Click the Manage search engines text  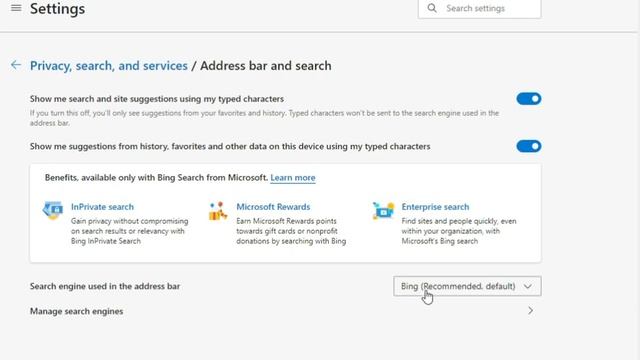coord(76,311)
